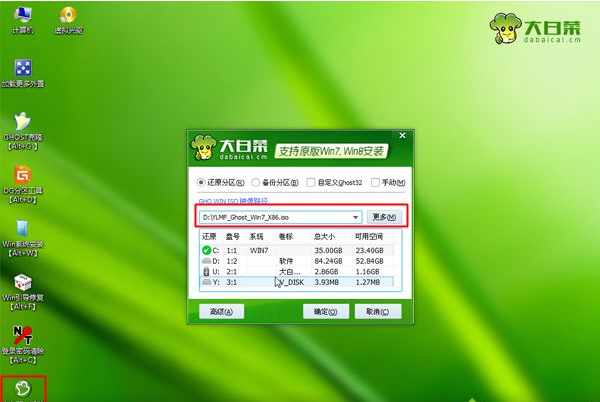The width and height of the screenshot is (600, 402).
Task: Click the 1.27MB free space cell
Action: (368, 283)
